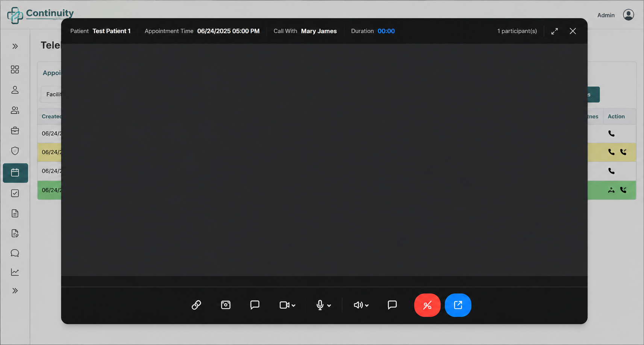
Task: Click the 'Mary James' call participant name
Action: [x=319, y=31]
